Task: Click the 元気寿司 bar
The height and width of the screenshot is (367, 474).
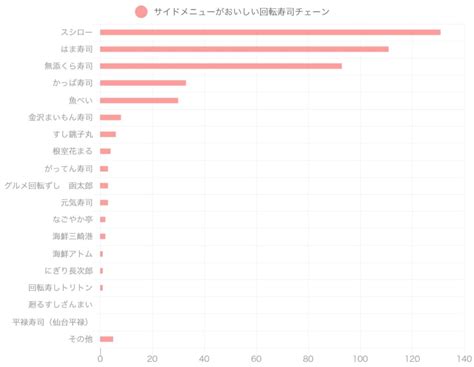Action: click(x=104, y=203)
